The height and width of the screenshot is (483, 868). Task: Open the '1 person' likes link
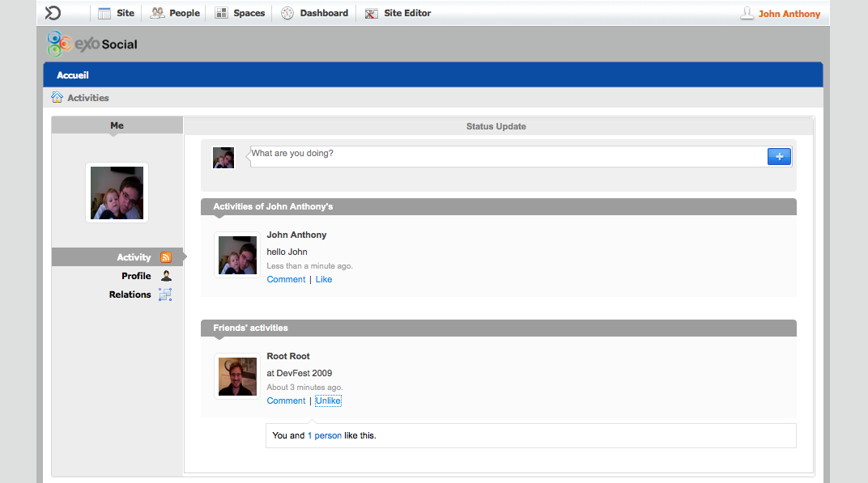pos(324,435)
